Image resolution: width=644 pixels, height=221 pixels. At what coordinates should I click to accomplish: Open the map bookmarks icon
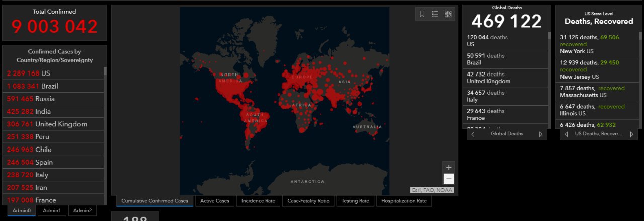pyautogui.click(x=422, y=14)
